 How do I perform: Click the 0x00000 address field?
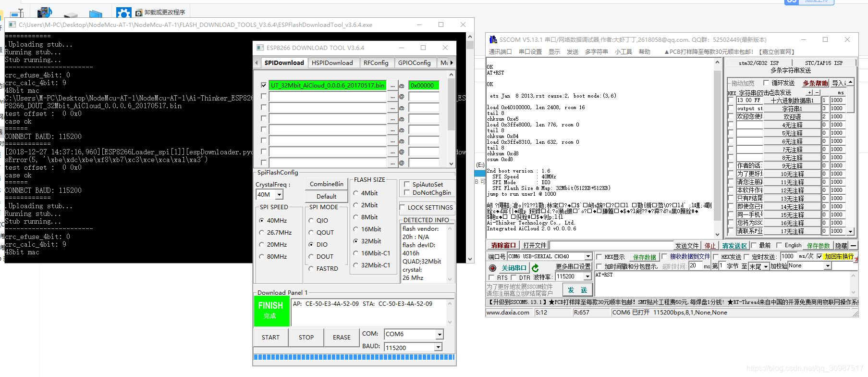tap(424, 86)
